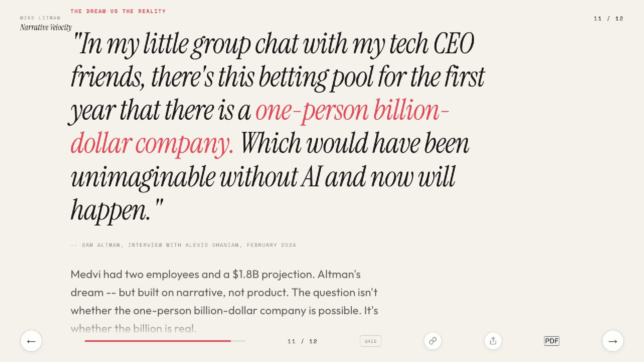Click the whether the billion is real sentence

click(133, 328)
